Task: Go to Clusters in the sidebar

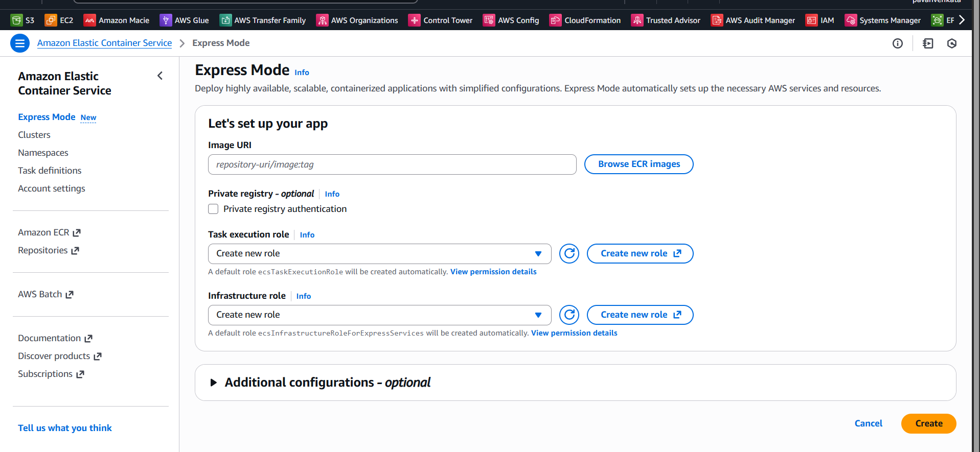Action: click(34, 135)
